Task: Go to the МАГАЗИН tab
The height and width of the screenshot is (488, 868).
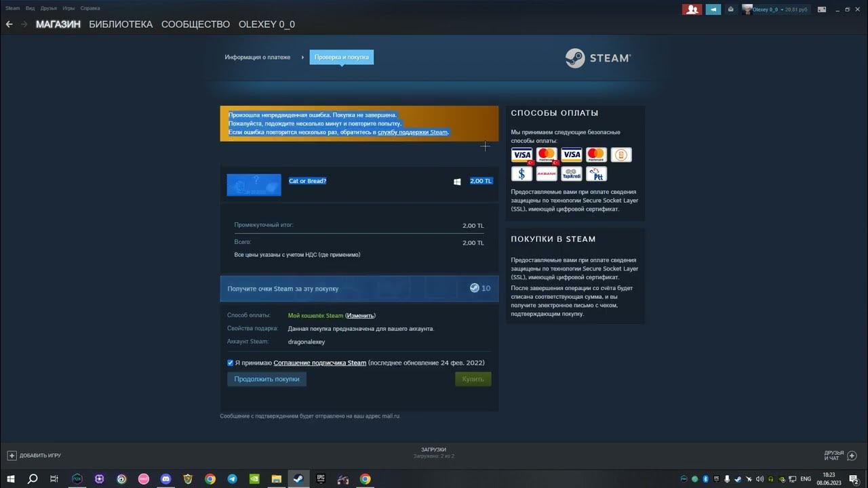Action: coord(58,24)
